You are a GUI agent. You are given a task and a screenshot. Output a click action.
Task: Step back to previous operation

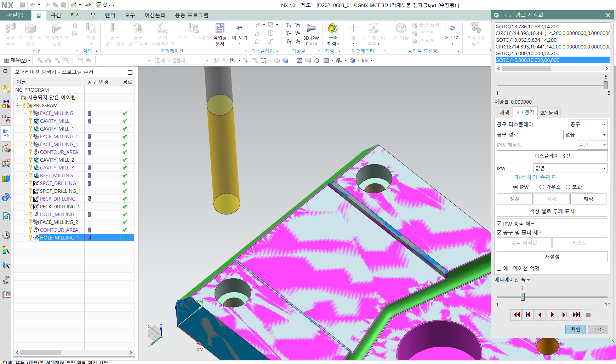528,315
